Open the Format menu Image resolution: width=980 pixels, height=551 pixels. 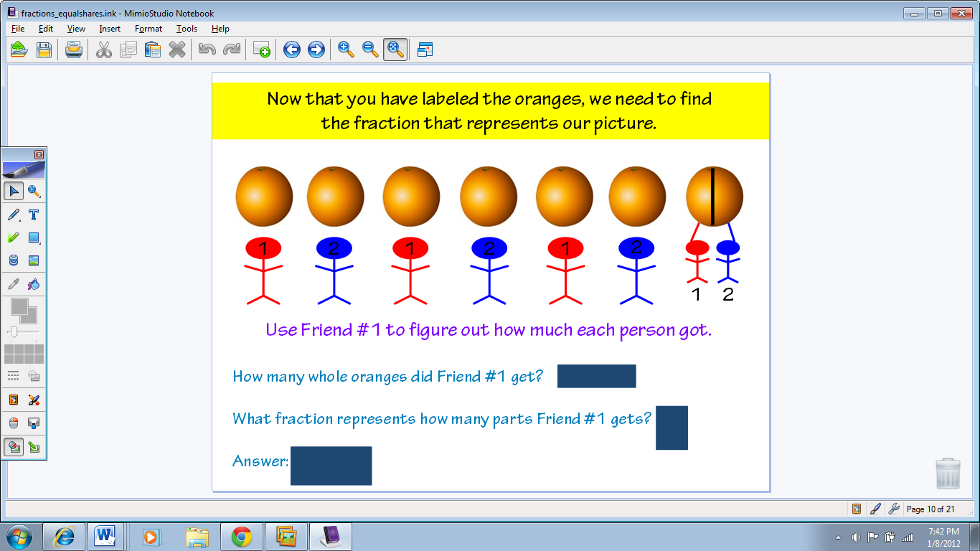[149, 29]
